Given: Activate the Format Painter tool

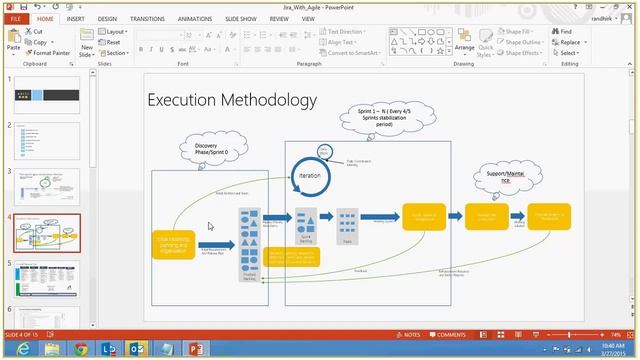Looking at the screenshot, I should (x=47, y=53).
